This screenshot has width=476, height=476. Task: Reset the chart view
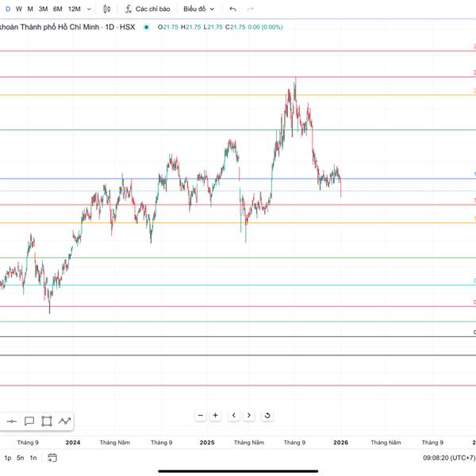point(267,415)
